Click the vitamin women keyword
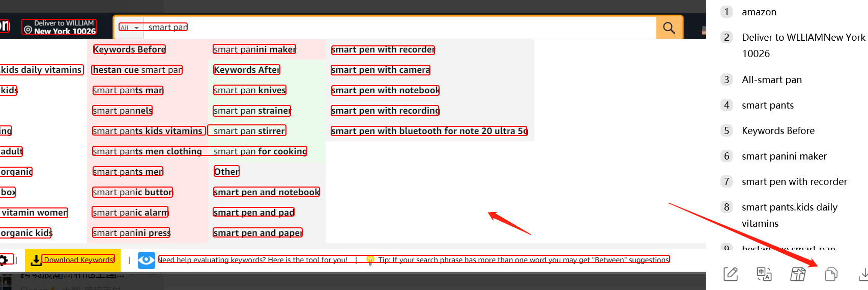Screen dimensions: 868x290 click(34, 213)
